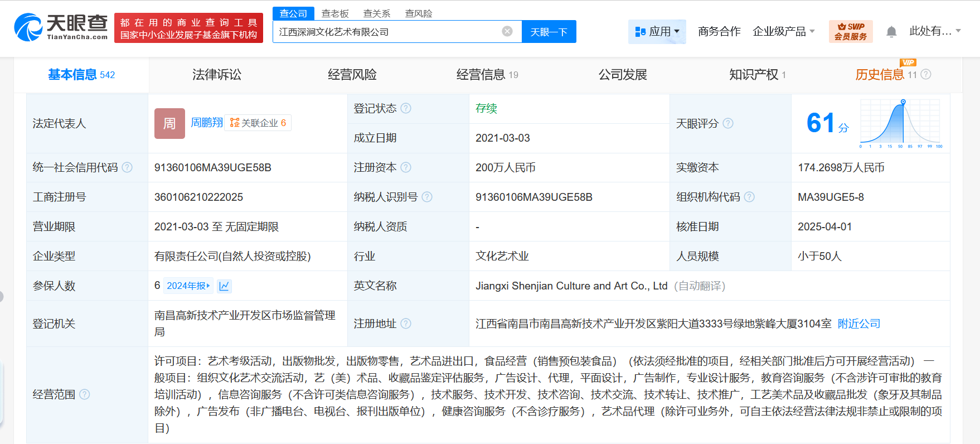Select the 查关系 search tab

(377, 13)
